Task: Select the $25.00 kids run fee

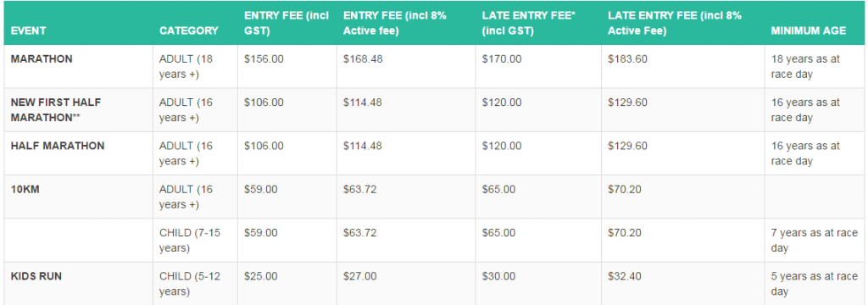Action: [x=261, y=276]
